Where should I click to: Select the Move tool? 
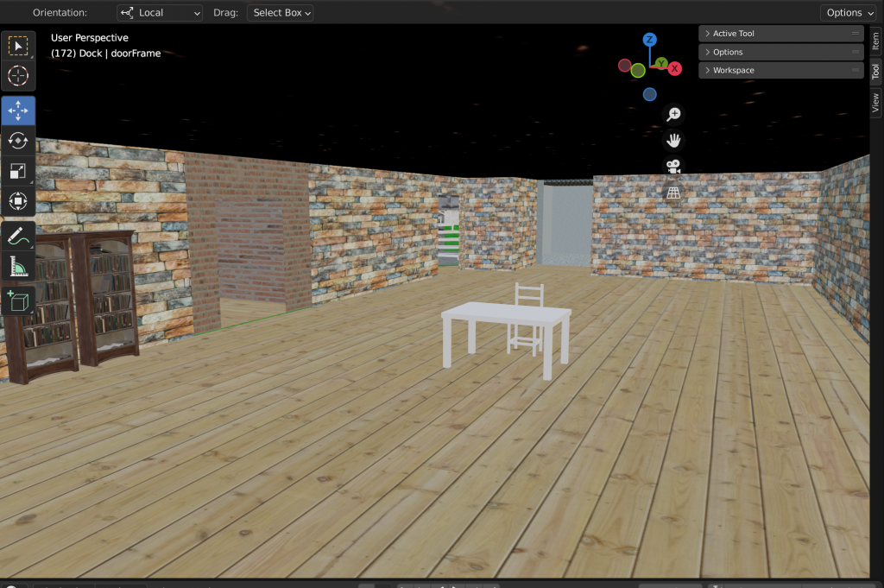pyautogui.click(x=18, y=111)
